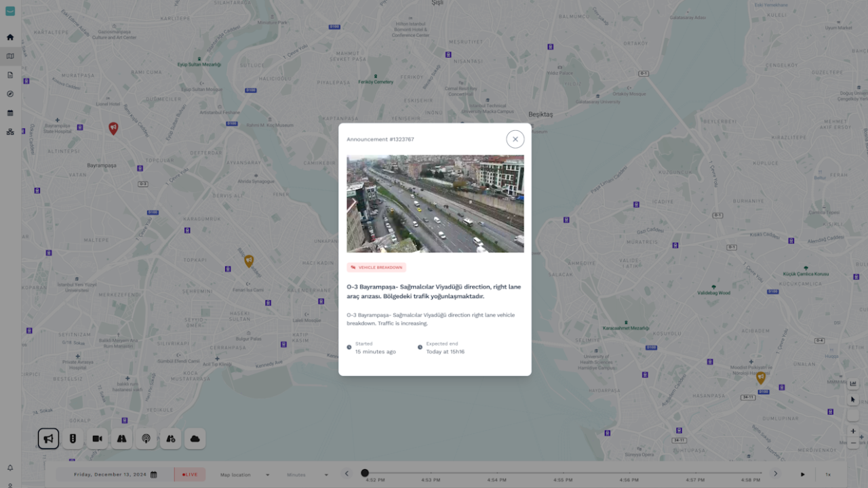Click the traffic camera image in announcement
Screen dimensions: 868x488
435,203
